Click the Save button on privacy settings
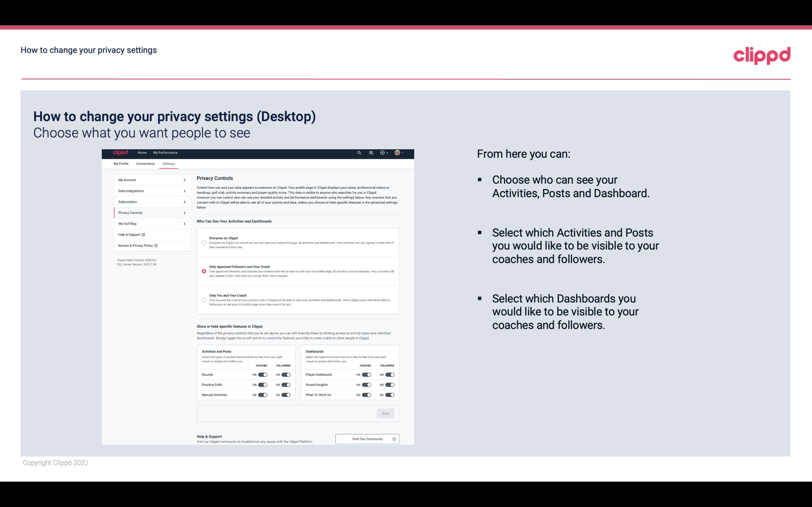Viewport: 812px width, 507px height. (386, 413)
